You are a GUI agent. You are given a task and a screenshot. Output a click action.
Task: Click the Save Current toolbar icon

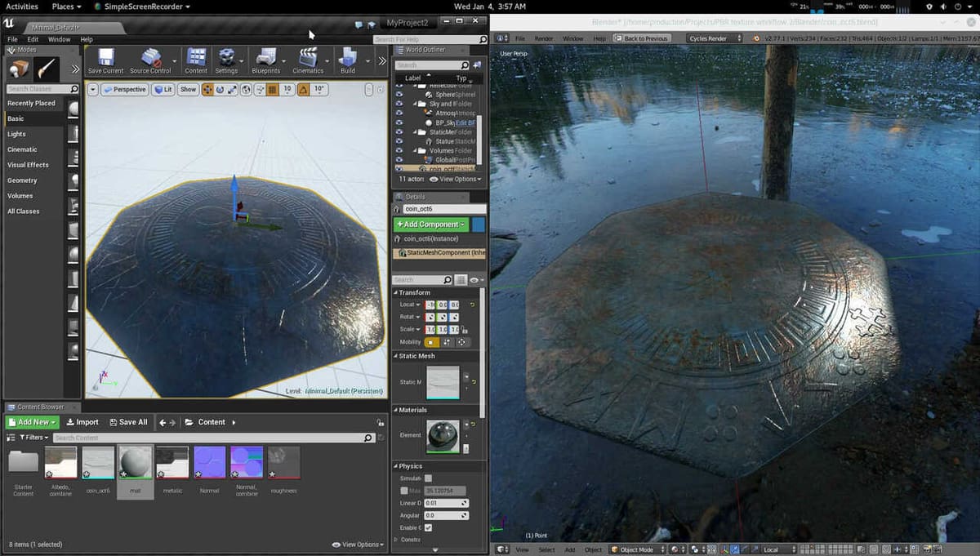coord(105,57)
